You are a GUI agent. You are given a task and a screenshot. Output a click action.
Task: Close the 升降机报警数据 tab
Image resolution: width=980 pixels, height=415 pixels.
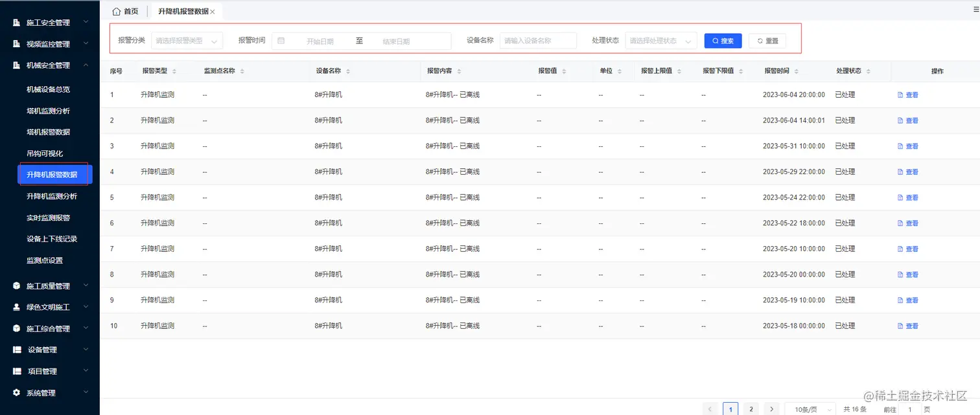214,11
